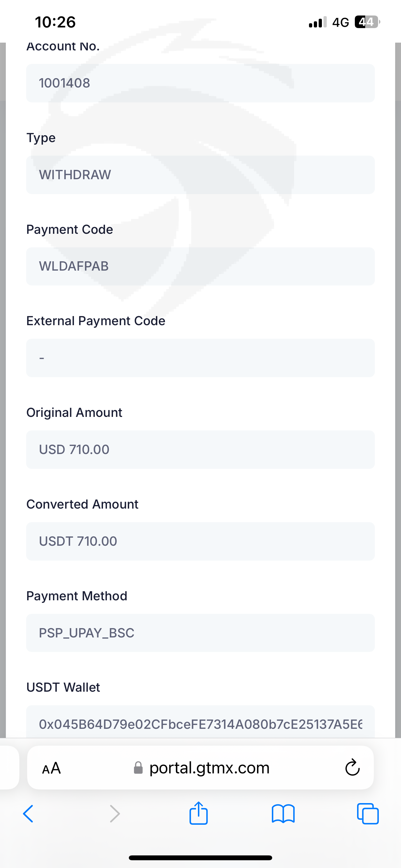Image resolution: width=401 pixels, height=868 pixels.
Task: Show all open Safari tabs
Action: point(368,813)
